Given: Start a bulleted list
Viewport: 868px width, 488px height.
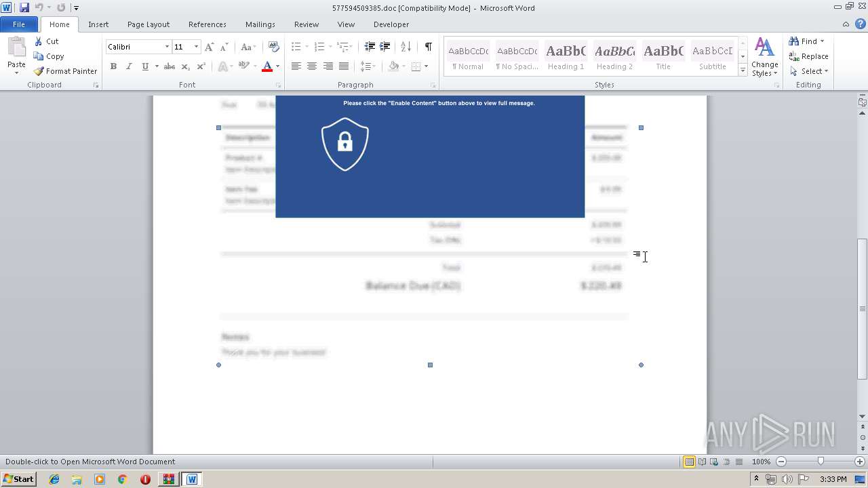Looking at the screenshot, I should 296,47.
